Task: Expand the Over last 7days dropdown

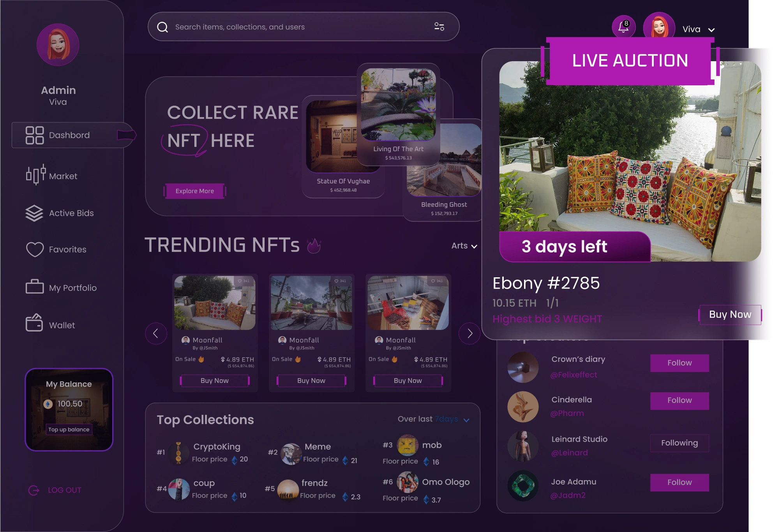Action: coord(466,420)
